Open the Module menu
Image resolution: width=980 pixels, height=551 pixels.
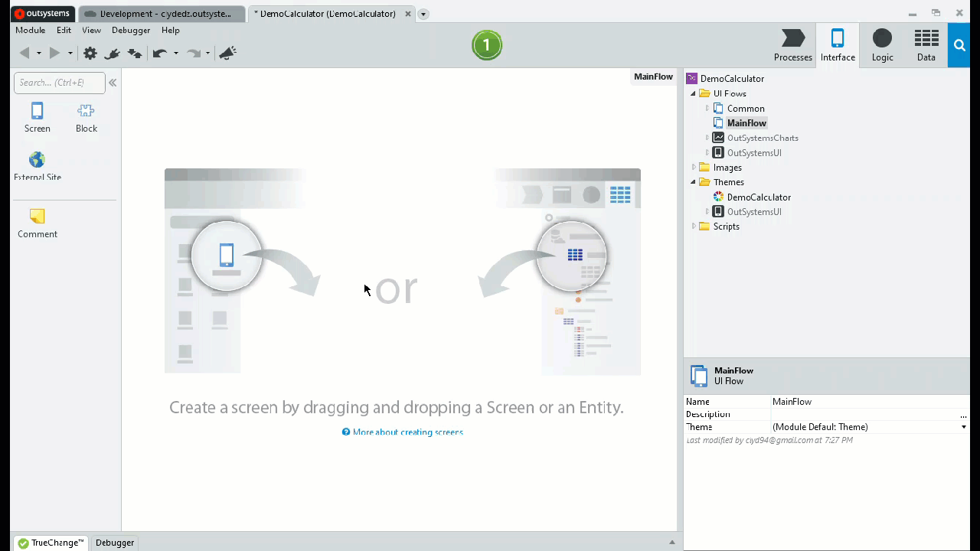tap(31, 30)
